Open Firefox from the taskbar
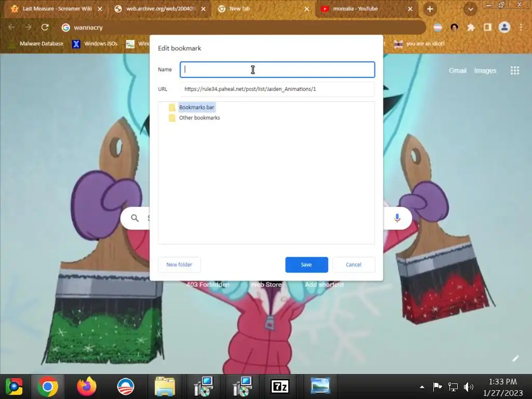 click(x=87, y=387)
